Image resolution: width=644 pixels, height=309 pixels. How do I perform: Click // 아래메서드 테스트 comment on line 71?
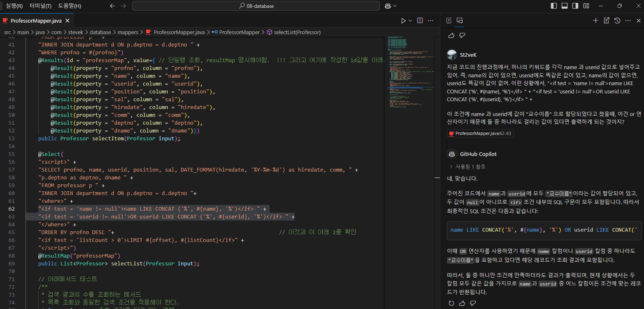(x=67, y=279)
